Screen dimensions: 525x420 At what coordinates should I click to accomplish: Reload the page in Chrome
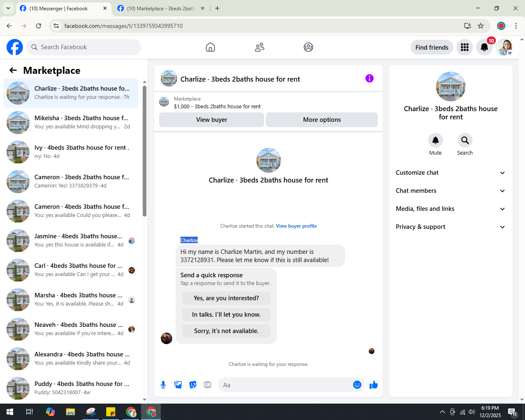pos(39,26)
